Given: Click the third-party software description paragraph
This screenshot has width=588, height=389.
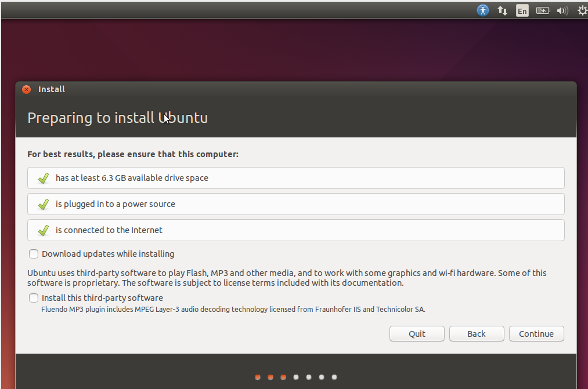Looking at the screenshot, I should [287, 278].
